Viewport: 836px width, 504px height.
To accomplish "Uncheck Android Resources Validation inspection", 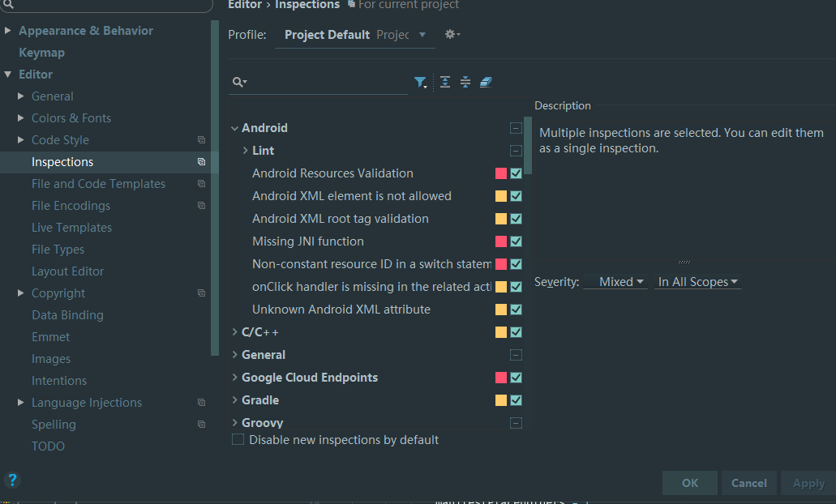I will pos(517,173).
